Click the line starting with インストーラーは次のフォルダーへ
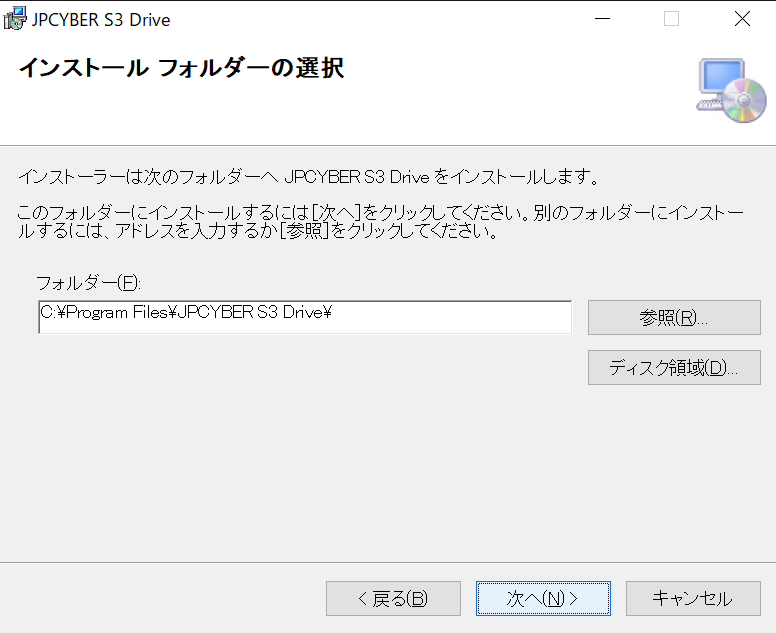The height and width of the screenshot is (633, 776). [x=309, y=177]
